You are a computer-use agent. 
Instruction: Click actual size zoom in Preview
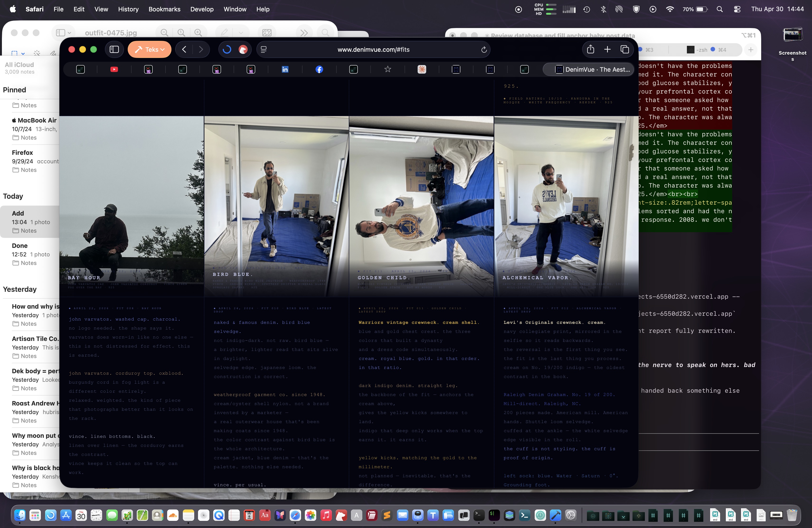point(181,33)
